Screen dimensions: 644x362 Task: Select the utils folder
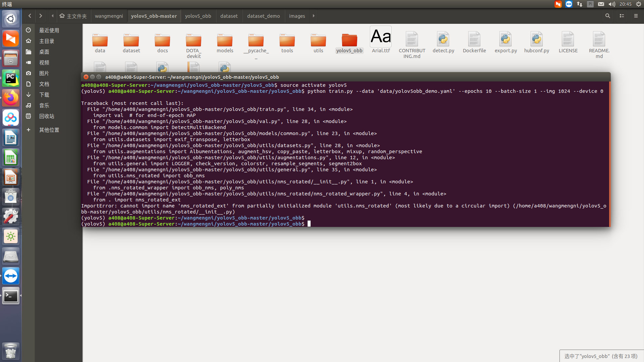(x=318, y=43)
